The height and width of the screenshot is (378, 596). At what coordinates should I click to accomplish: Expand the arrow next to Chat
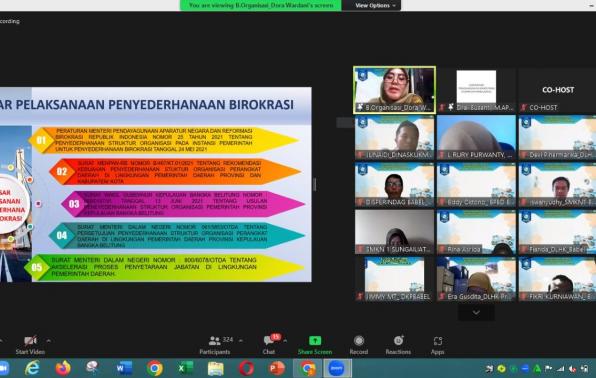[285, 340]
